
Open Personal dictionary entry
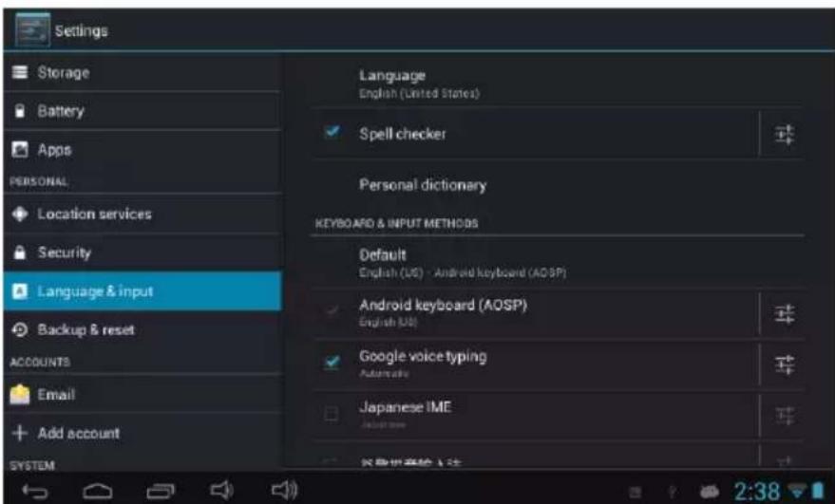pos(558,185)
